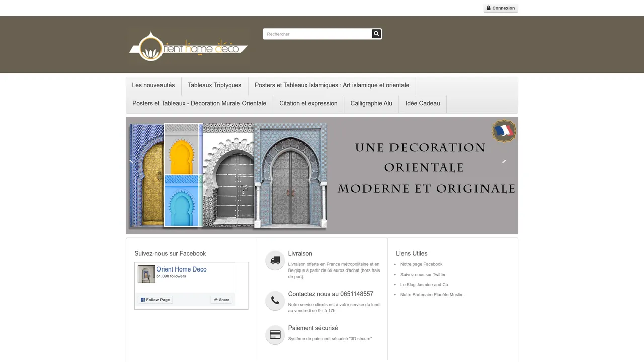Open the Orient Home Deco logo
644x362 pixels.
[x=188, y=47]
